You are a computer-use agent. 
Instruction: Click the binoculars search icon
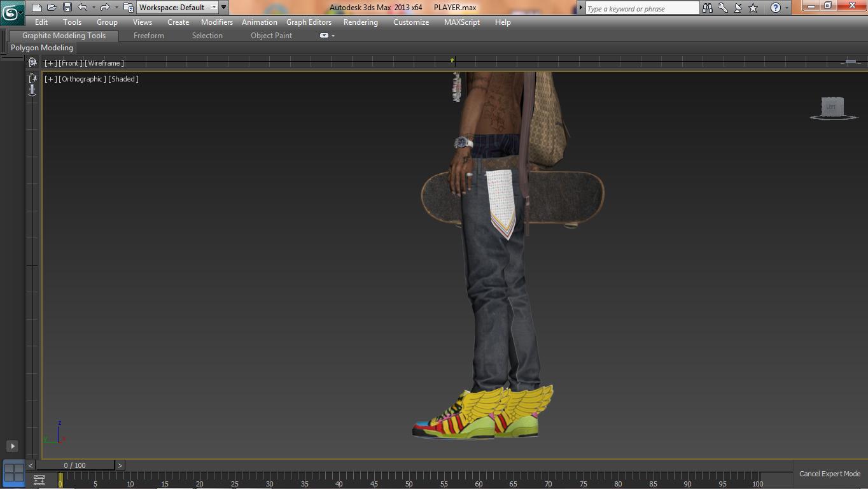click(x=708, y=8)
